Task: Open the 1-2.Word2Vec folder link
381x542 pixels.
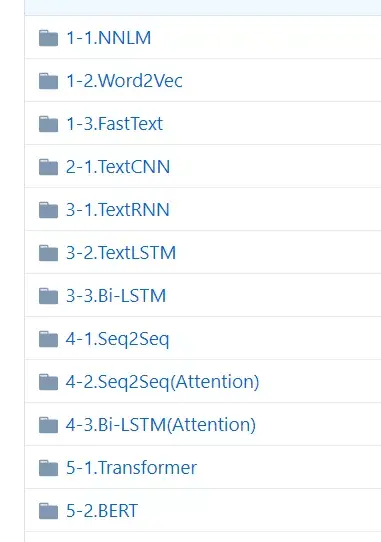Action: point(124,81)
